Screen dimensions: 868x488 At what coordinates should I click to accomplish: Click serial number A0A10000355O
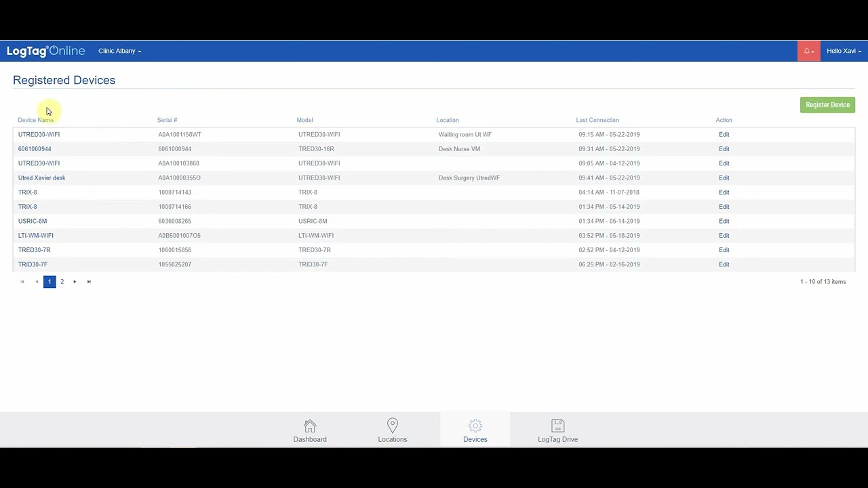pos(179,178)
